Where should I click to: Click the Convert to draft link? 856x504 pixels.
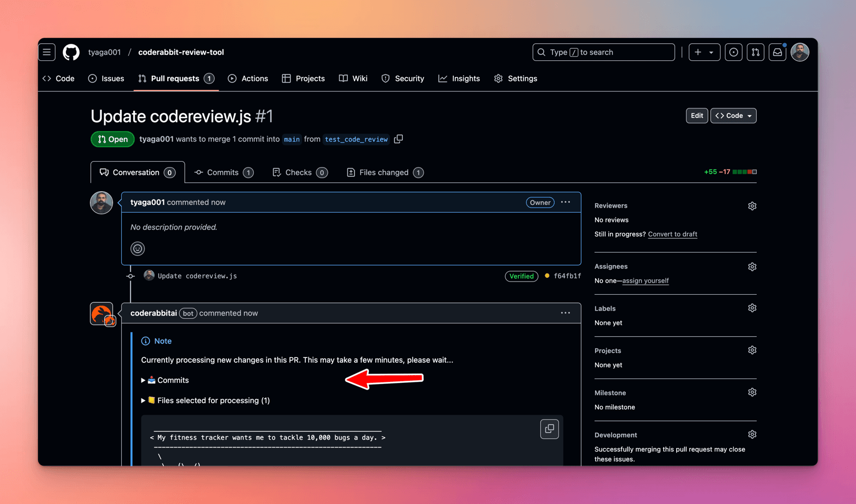[x=672, y=234]
